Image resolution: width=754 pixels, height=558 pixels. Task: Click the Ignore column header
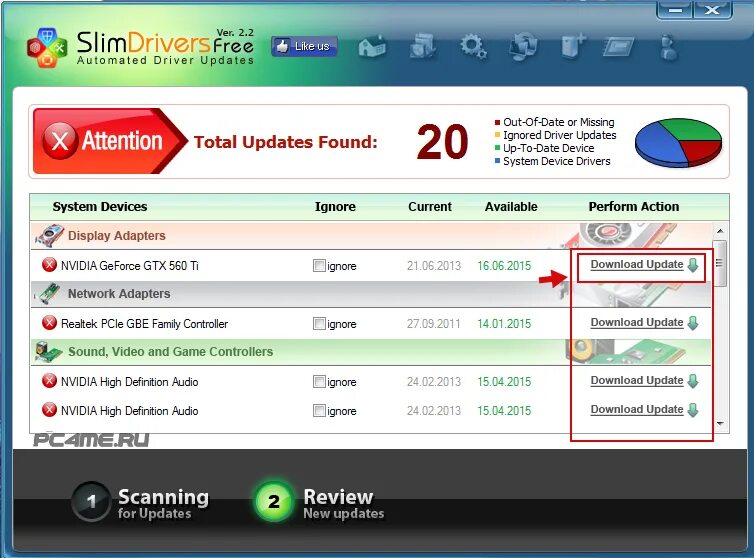(335, 207)
